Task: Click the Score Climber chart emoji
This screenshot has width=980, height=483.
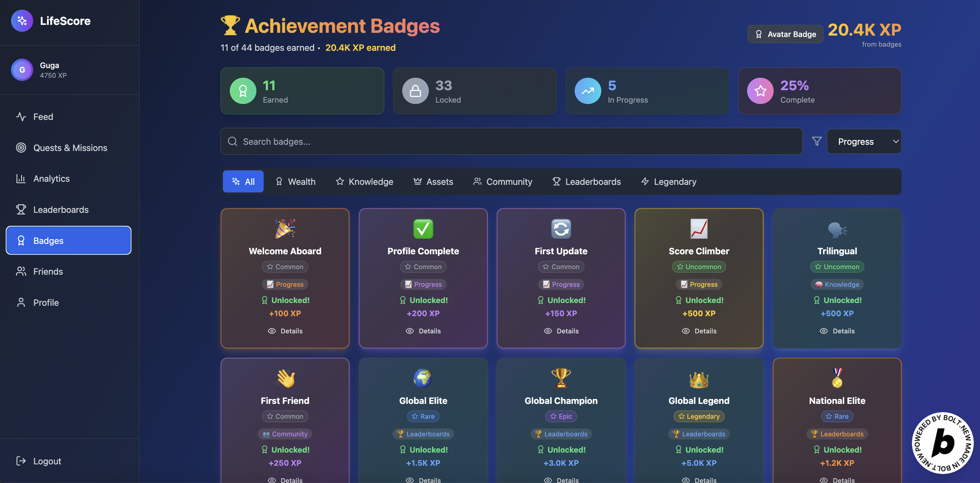Action: [699, 229]
